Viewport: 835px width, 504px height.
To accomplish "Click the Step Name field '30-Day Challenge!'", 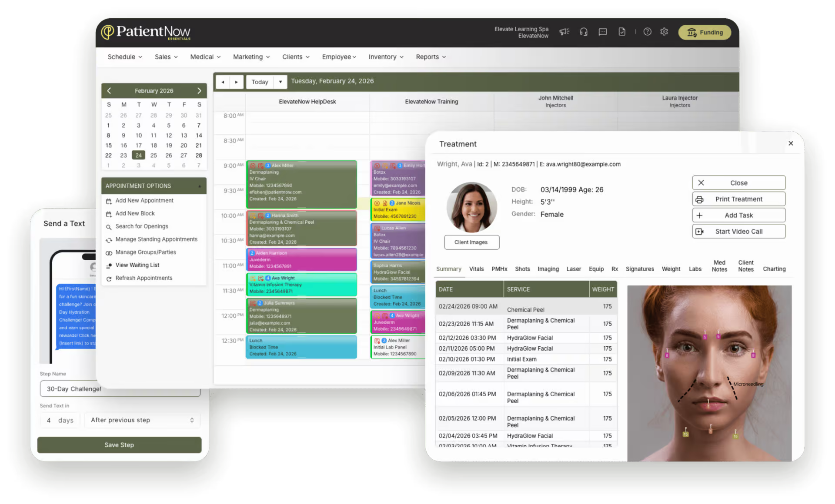I will pyautogui.click(x=120, y=389).
